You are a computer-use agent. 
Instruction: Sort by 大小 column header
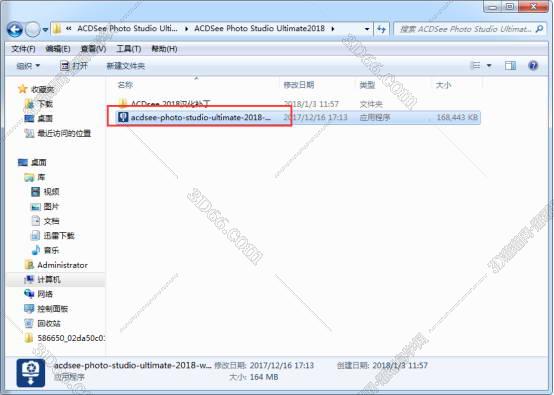tap(443, 85)
